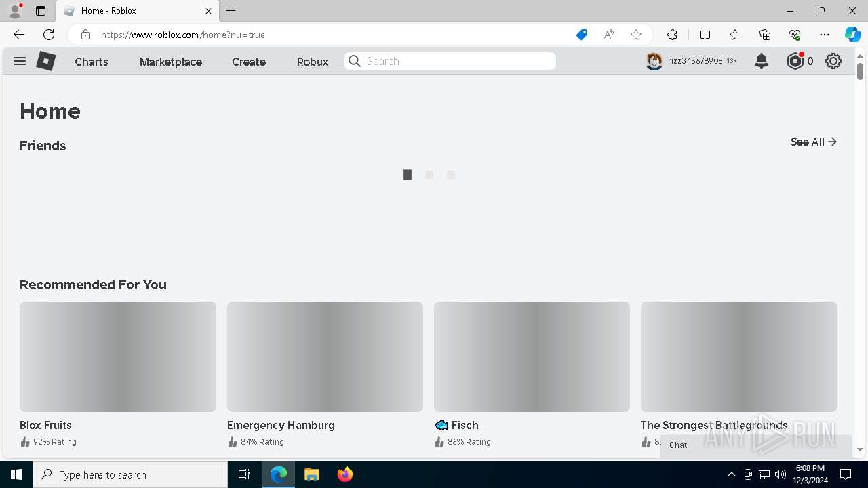Open browser Extensions puzzle icon
This screenshot has height=488, width=868.
(672, 35)
